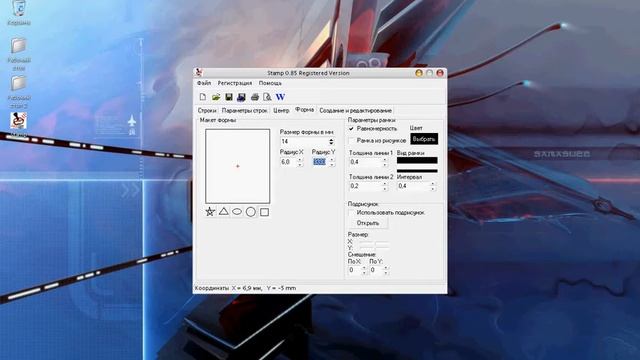
Task: Select the circle shape icon
Action: coord(251,212)
